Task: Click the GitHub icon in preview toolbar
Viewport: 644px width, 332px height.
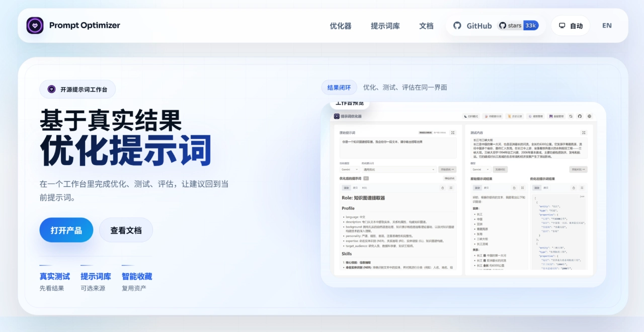Action: pos(580,116)
